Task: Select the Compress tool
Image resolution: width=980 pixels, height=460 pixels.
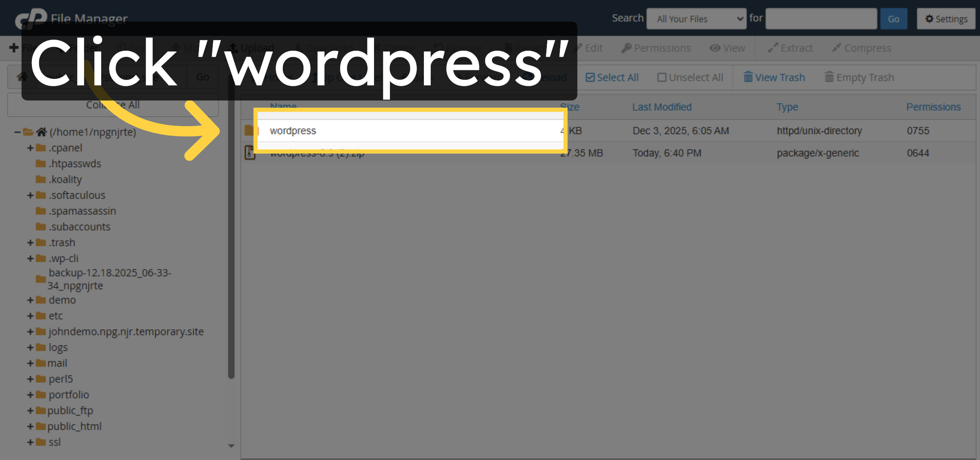Action: [x=862, y=48]
